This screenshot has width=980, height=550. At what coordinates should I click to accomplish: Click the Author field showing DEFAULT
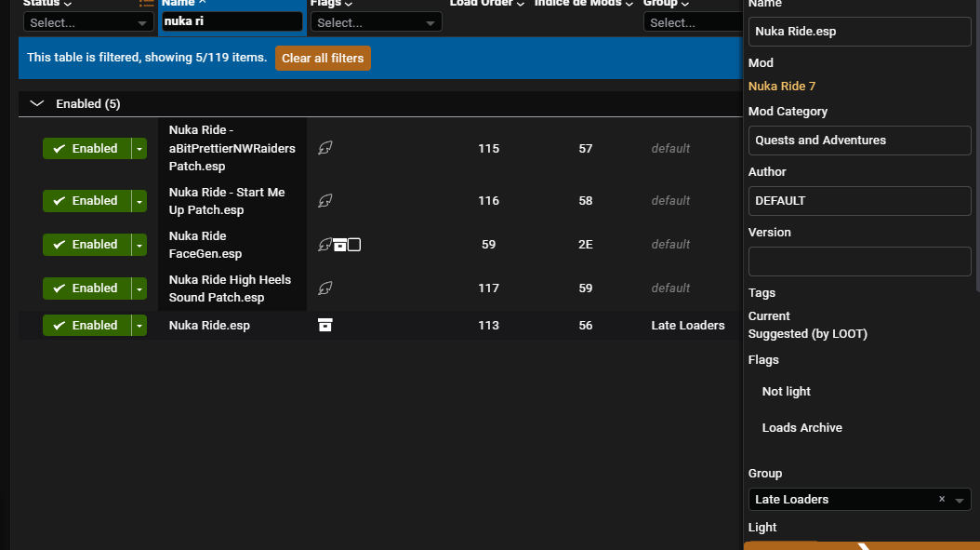[859, 201]
